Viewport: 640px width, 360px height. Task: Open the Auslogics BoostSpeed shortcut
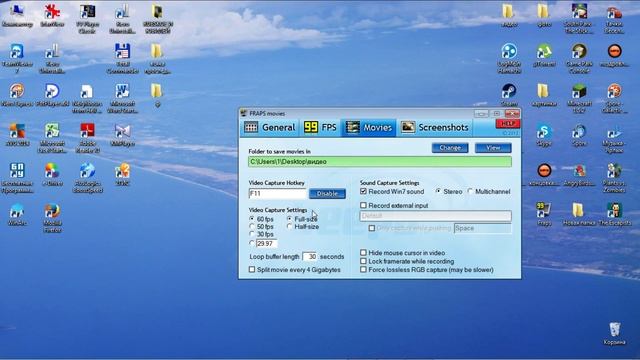(87, 177)
